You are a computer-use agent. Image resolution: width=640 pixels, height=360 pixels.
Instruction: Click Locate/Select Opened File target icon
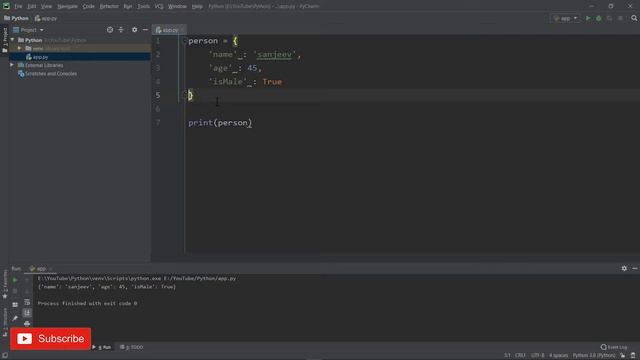pyautogui.click(x=110, y=30)
